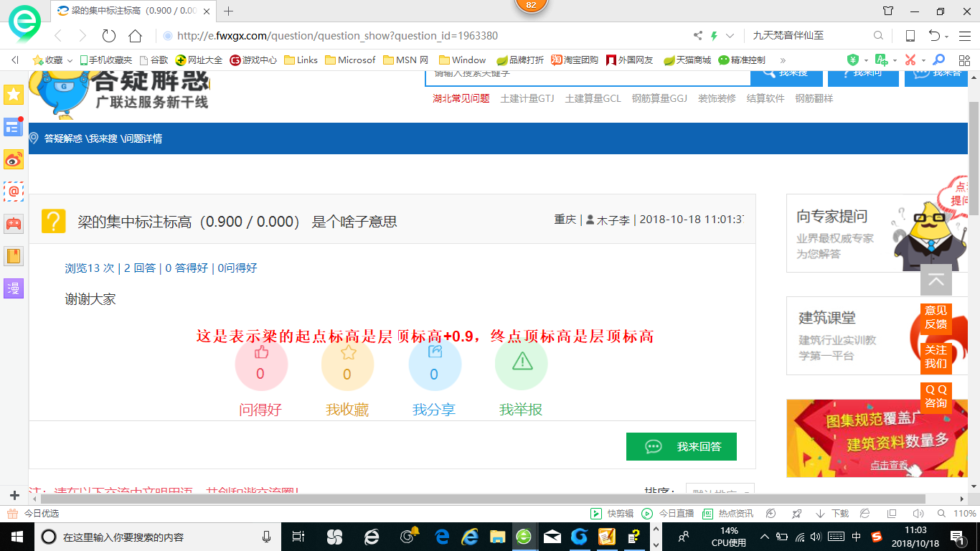980x551 pixels.
Task: Click the undo closed-tab arrow icon
Action: click(934, 36)
